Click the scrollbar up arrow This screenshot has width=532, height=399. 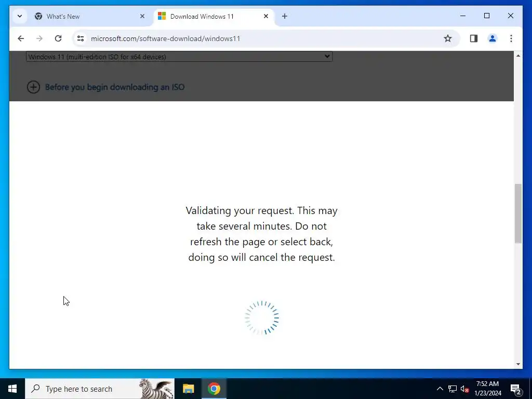(518, 55)
